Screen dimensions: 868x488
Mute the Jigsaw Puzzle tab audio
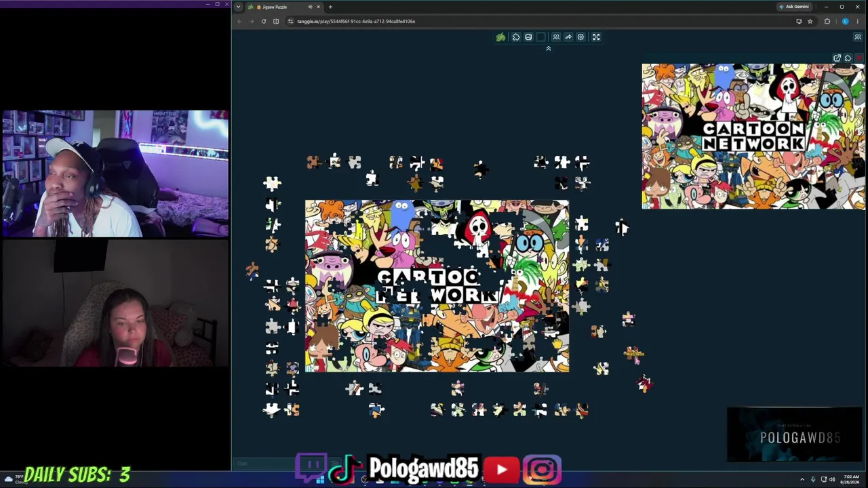point(310,7)
